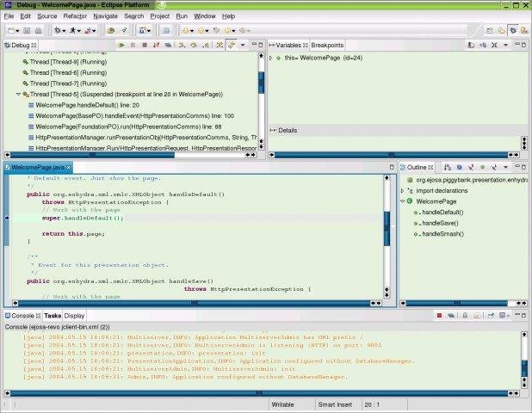Viewport: 532px width, 413px height.
Task: Click the Save icon in main toolbar
Action: coord(27,30)
